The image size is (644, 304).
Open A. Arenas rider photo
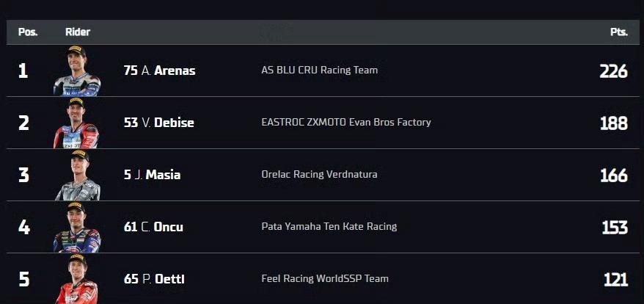point(77,70)
